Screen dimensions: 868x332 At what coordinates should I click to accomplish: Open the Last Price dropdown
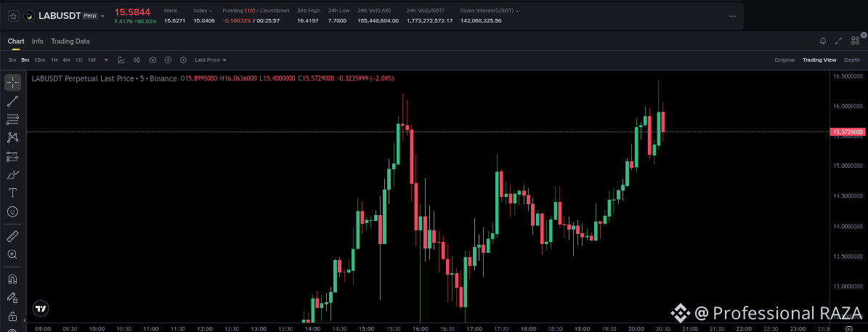[x=211, y=60]
